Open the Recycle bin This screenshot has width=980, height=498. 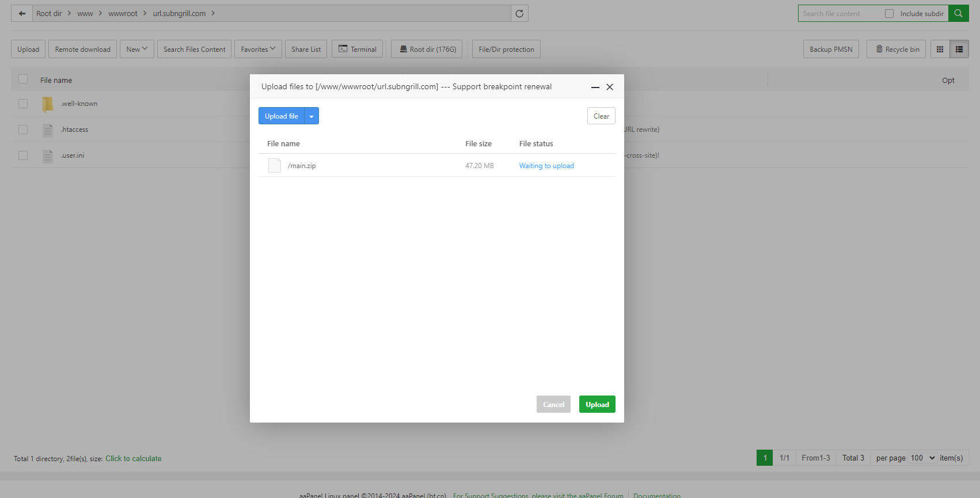pos(897,50)
